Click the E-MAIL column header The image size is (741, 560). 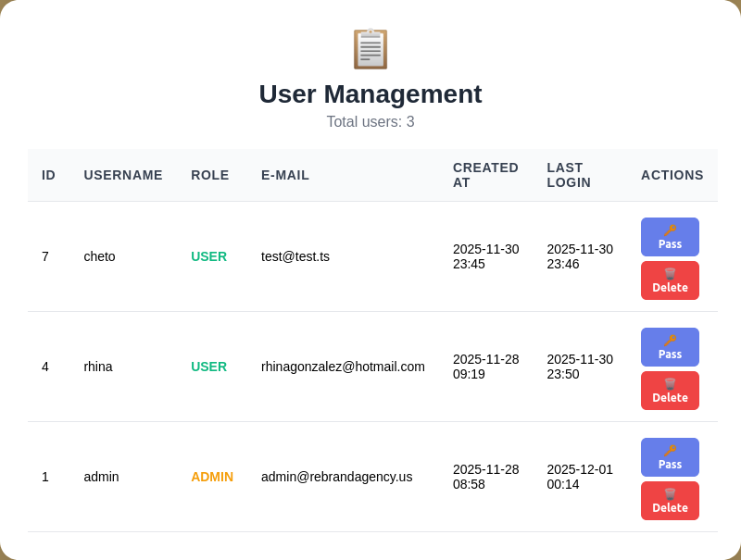[x=285, y=175]
